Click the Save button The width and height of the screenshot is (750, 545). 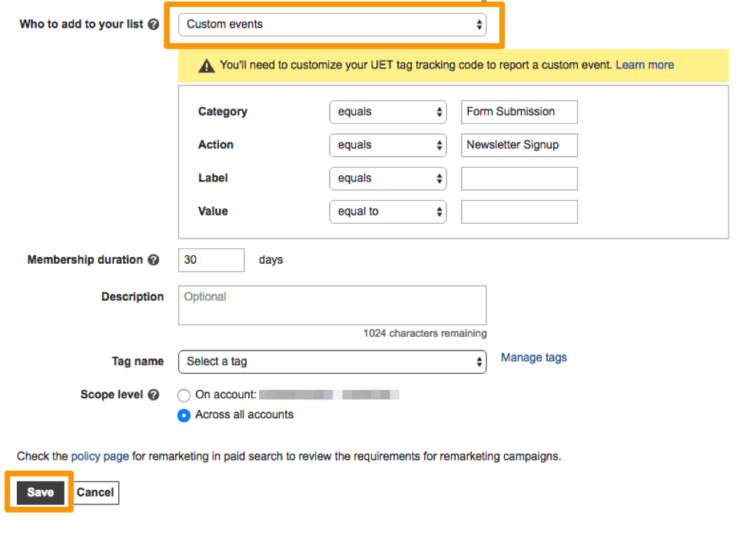(40, 492)
